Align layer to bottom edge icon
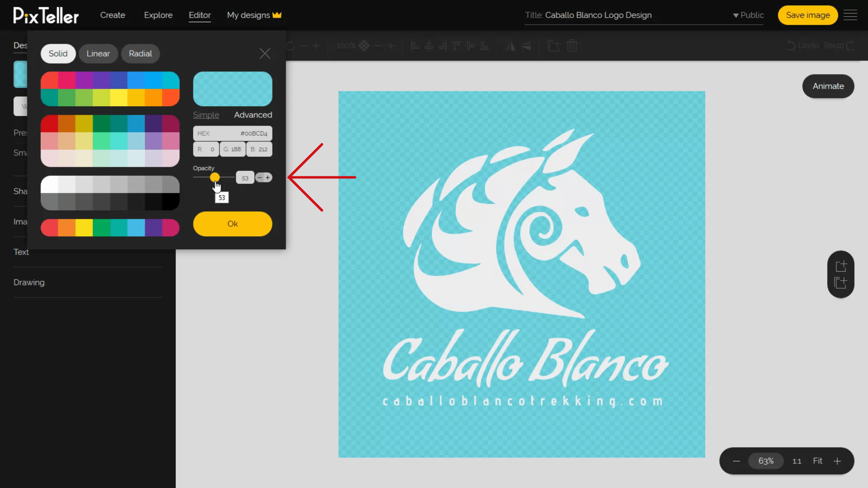The width and height of the screenshot is (868, 488). pyautogui.click(x=484, y=46)
